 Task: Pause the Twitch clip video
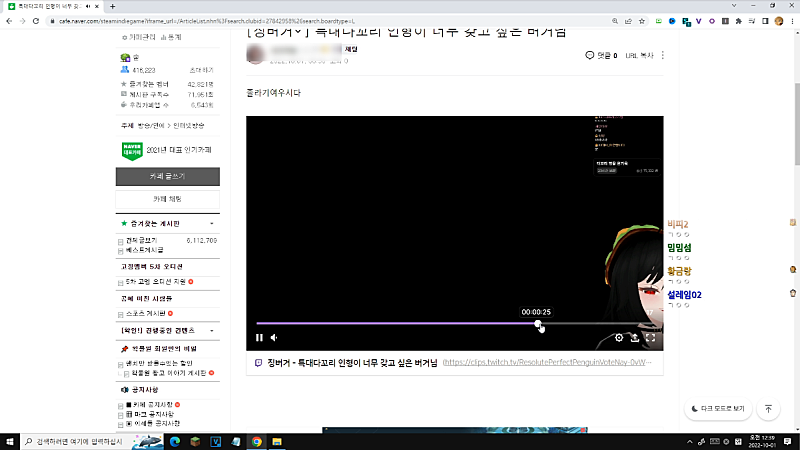click(259, 338)
